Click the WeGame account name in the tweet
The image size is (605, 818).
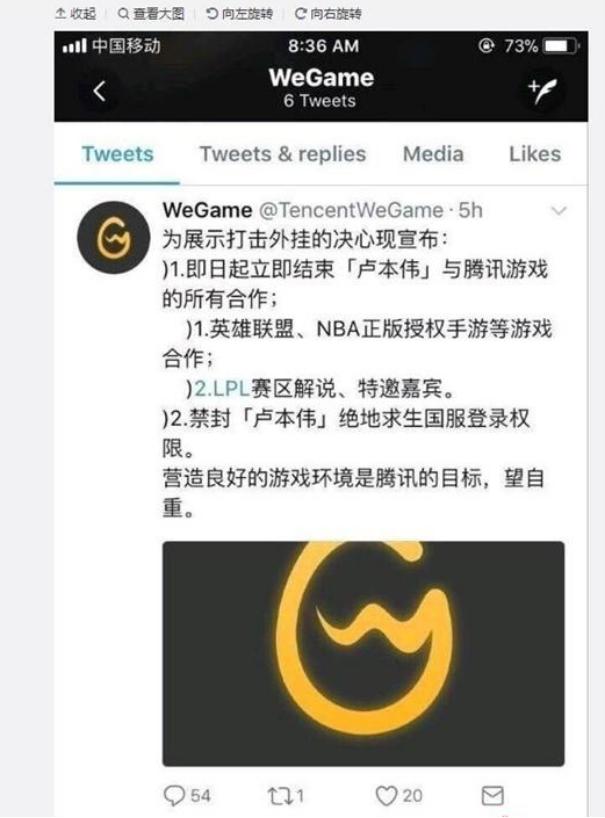click(x=207, y=210)
